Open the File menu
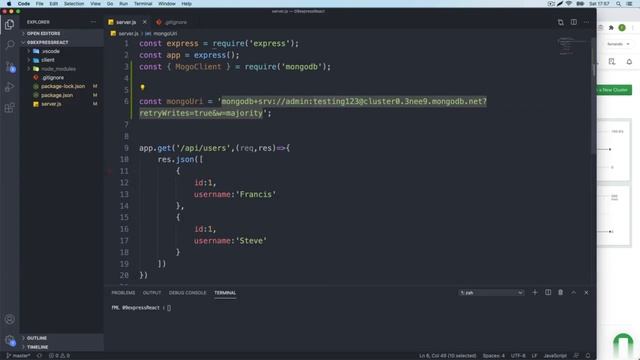This screenshot has height=360, width=640. click(40, 4)
